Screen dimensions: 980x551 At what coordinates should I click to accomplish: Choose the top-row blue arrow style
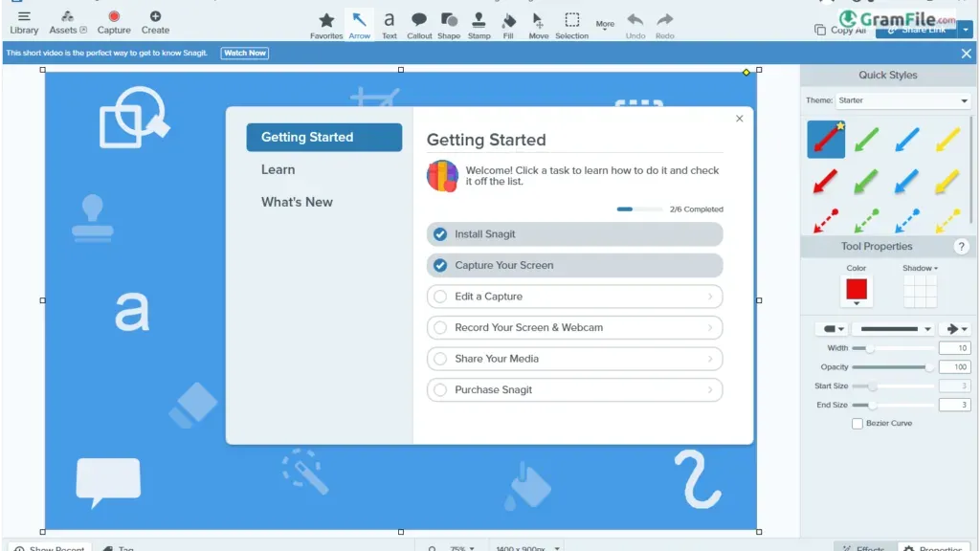(907, 139)
